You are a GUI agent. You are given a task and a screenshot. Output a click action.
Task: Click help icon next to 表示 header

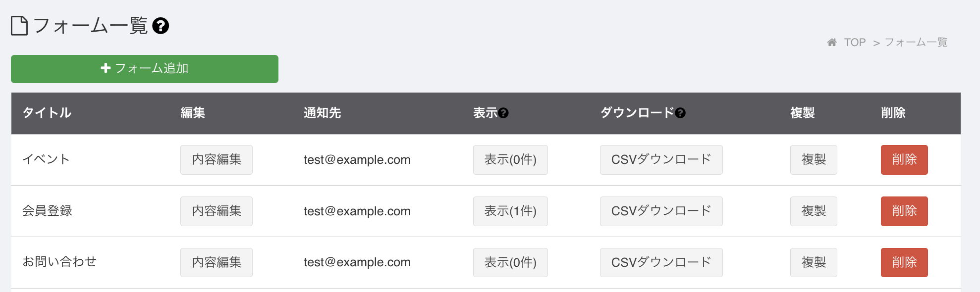click(503, 113)
